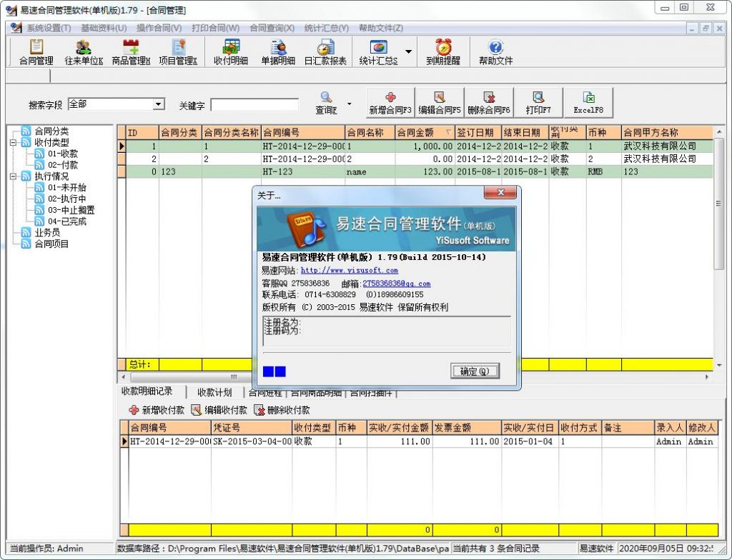Sort by 合同金额 column header
732x560 pixels.
pos(425,133)
